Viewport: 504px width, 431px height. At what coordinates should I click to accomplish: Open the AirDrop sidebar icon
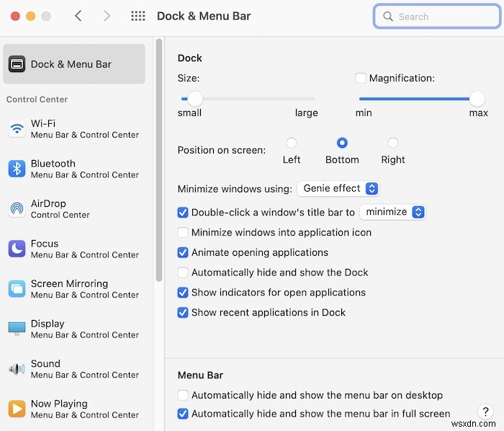coord(17,209)
